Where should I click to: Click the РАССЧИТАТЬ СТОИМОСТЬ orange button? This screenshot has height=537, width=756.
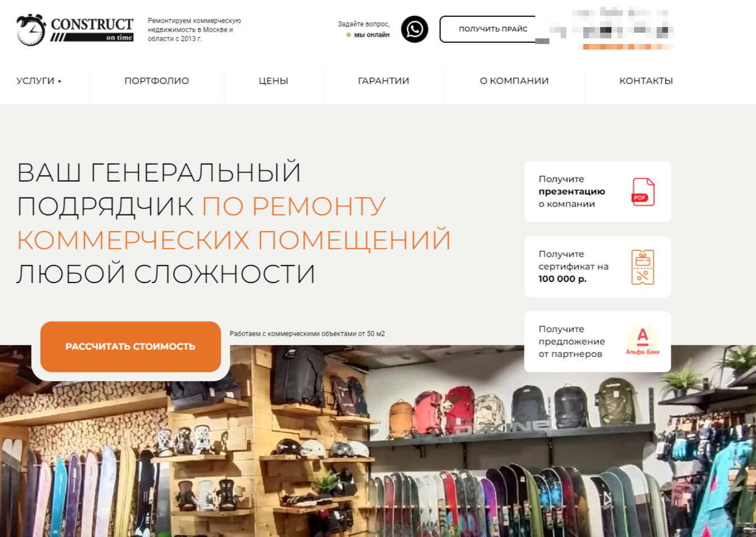130,346
